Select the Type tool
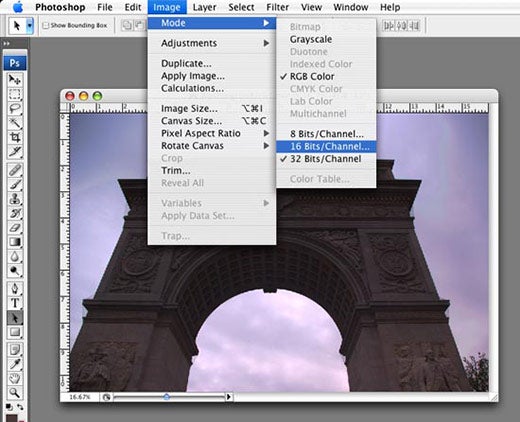The height and width of the screenshot is (422, 520). pos(15,303)
